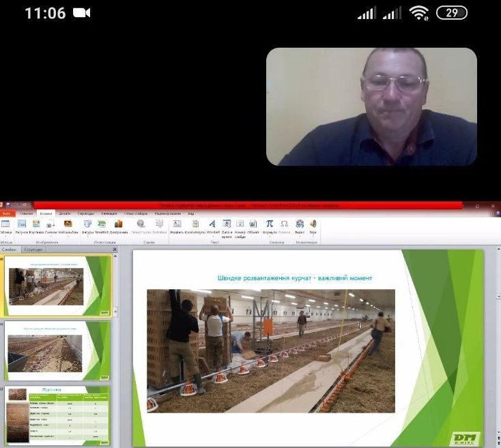Switch to the Слайды pane tab
The height and width of the screenshot is (448, 501).
(x=10, y=249)
